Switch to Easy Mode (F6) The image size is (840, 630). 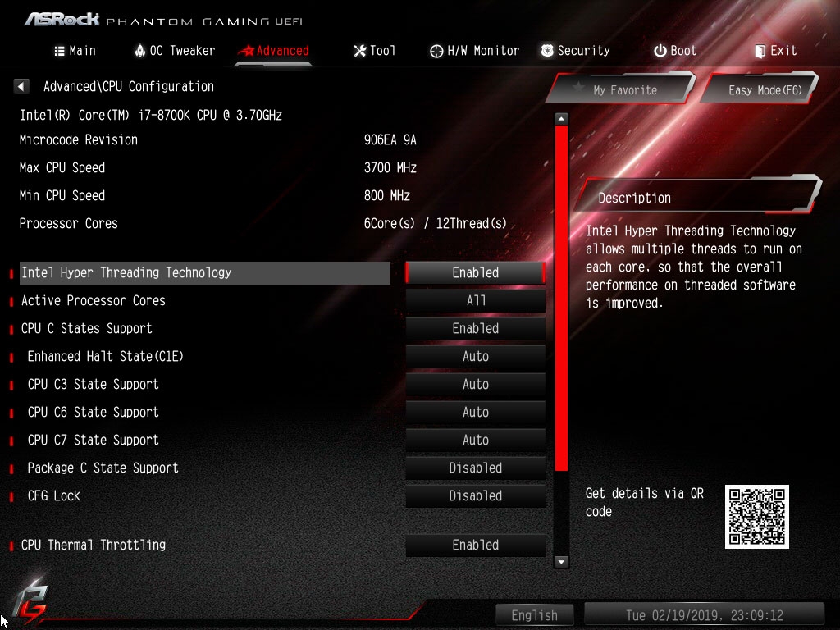point(760,89)
